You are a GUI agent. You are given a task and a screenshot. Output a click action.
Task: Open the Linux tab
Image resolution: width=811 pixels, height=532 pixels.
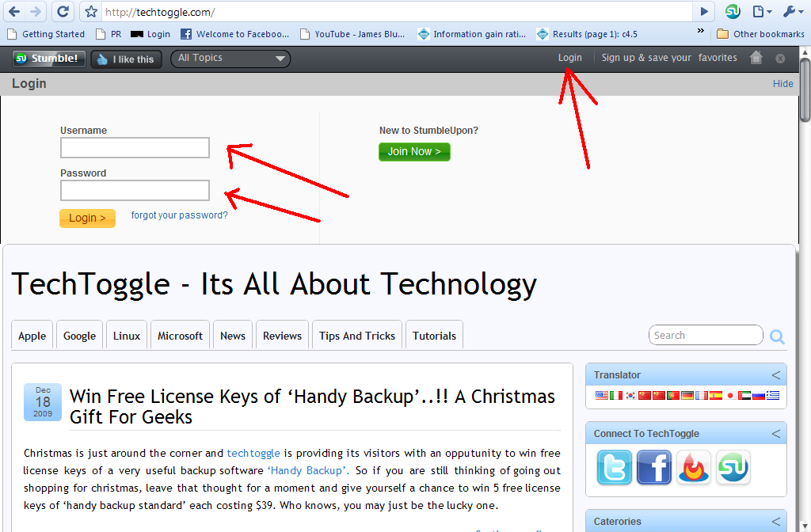[x=127, y=336]
